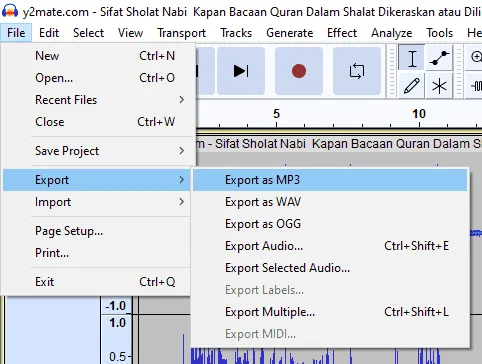The width and height of the screenshot is (482, 364).
Task: Expand the Save Project submenu
Action: 97,151
